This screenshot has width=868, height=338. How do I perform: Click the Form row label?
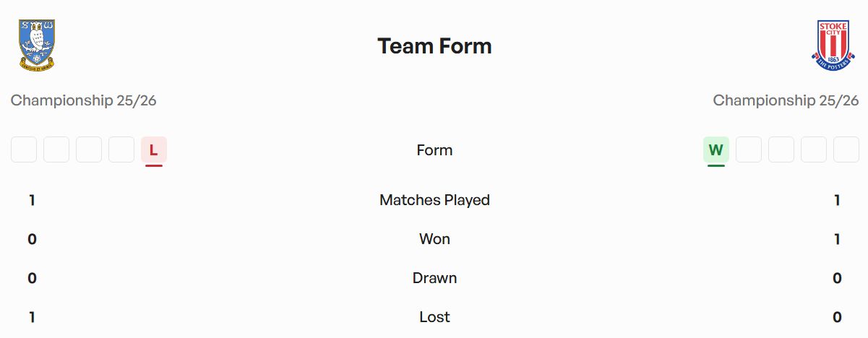(434, 150)
